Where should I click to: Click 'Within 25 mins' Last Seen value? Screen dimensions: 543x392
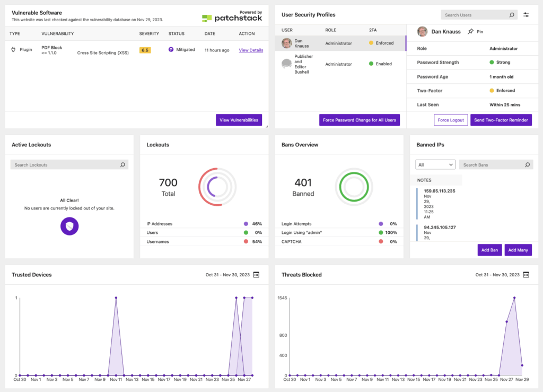[505, 104]
